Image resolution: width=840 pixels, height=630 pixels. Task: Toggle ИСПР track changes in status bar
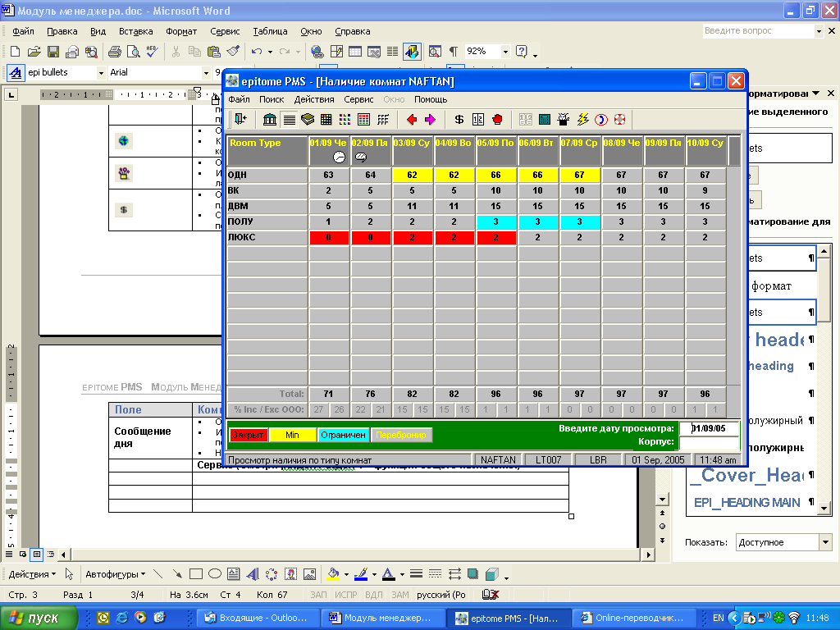(x=345, y=595)
